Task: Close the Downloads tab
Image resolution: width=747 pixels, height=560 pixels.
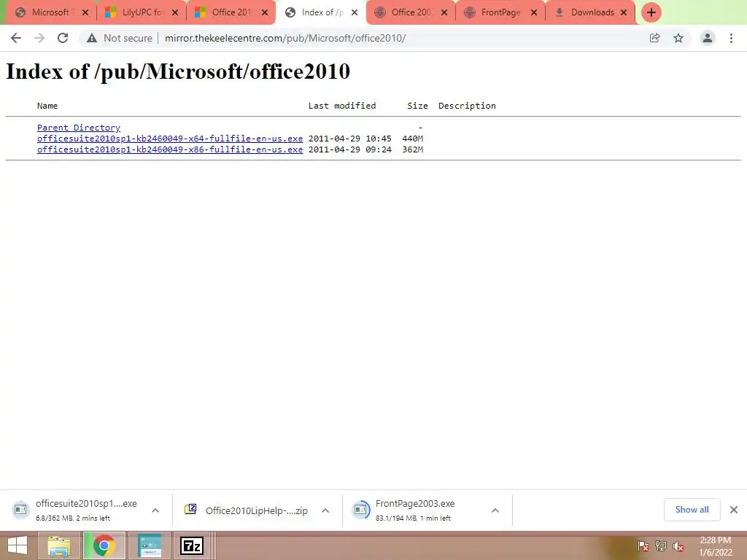Action: [x=624, y=12]
